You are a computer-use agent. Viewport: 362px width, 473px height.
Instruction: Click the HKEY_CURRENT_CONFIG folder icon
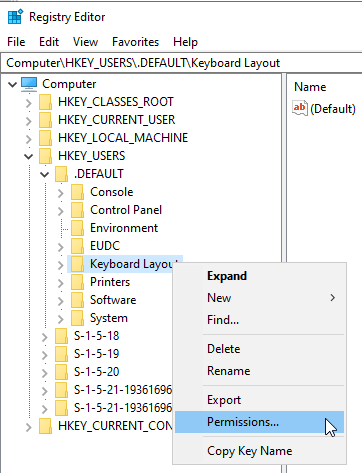click(45, 426)
